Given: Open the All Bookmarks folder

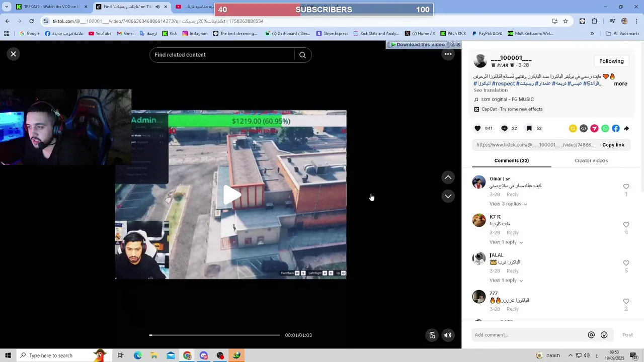Looking at the screenshot, I should click(x=622, y=34).
